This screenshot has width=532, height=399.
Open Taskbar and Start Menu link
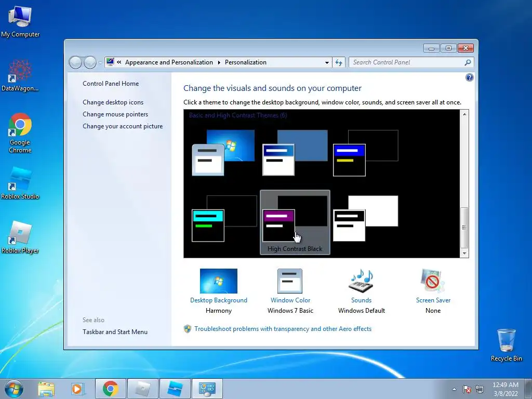[x=115, y=332]
